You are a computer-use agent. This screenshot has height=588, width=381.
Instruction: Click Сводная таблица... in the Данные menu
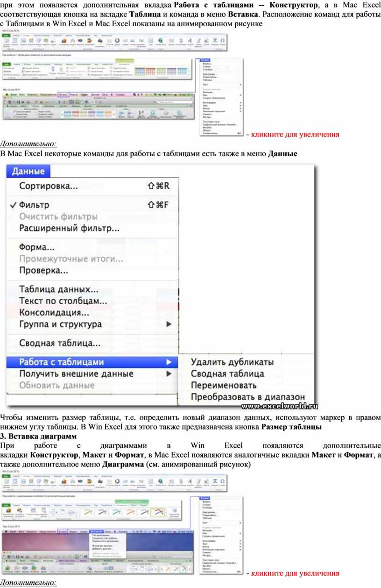tap(59, 343)
